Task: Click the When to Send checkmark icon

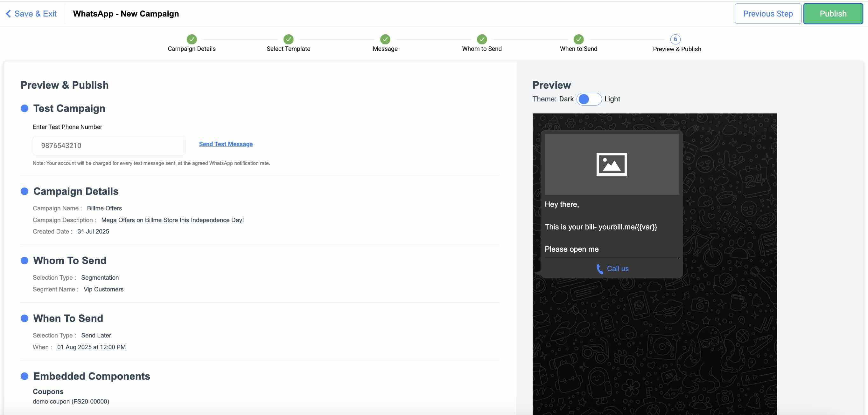Action: coord(578,39)
